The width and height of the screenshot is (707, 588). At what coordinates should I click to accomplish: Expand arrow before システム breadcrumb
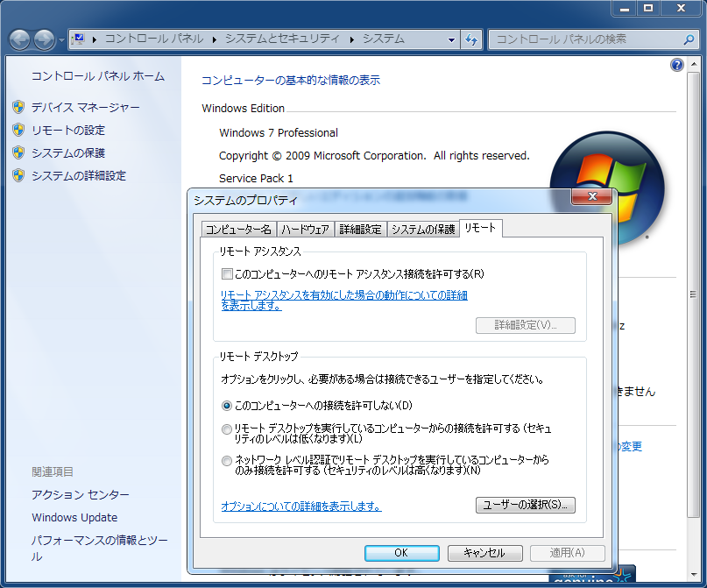click(351, 39)
